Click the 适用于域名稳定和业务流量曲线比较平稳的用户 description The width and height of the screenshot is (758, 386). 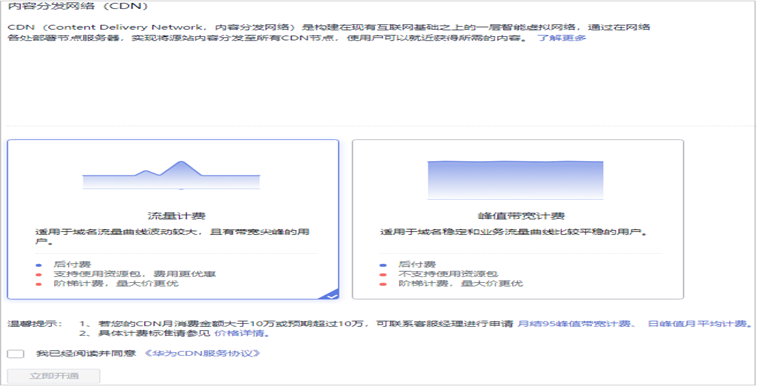513,232
